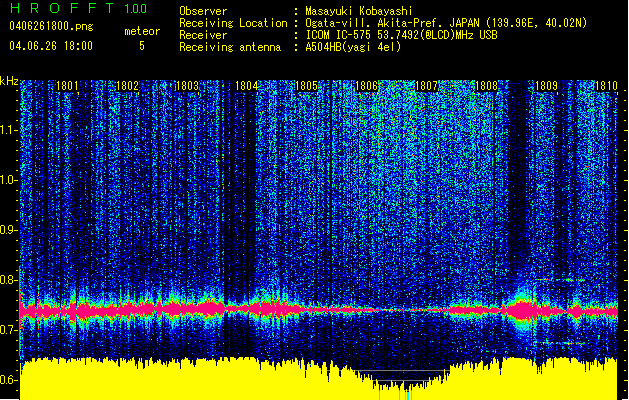
Task: Select the 1803 minute label
Action: 187,87
